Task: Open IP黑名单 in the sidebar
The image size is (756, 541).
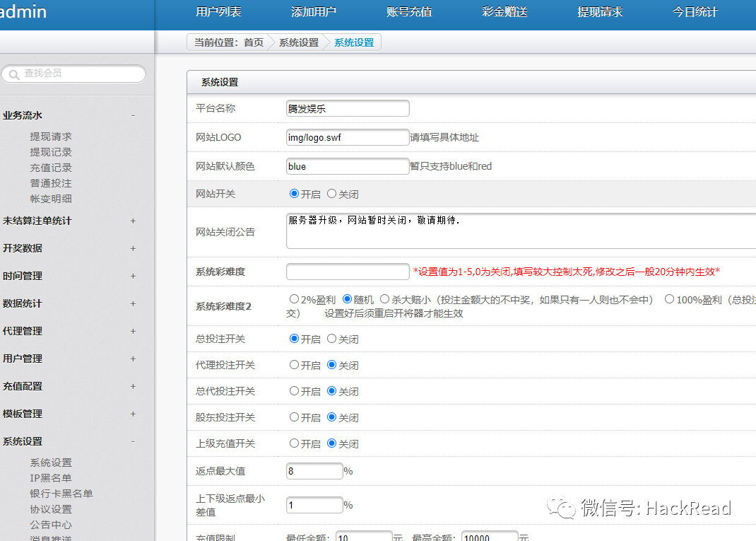Action: coord(51,478)
